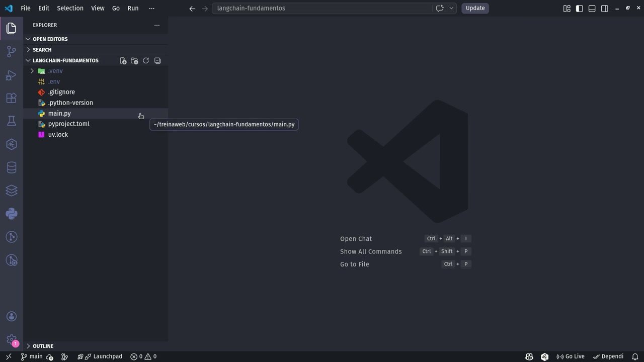Screen dimensions: 644x362
Task: Create a new folder in Explorer
Action: click(x=134, y=60)
